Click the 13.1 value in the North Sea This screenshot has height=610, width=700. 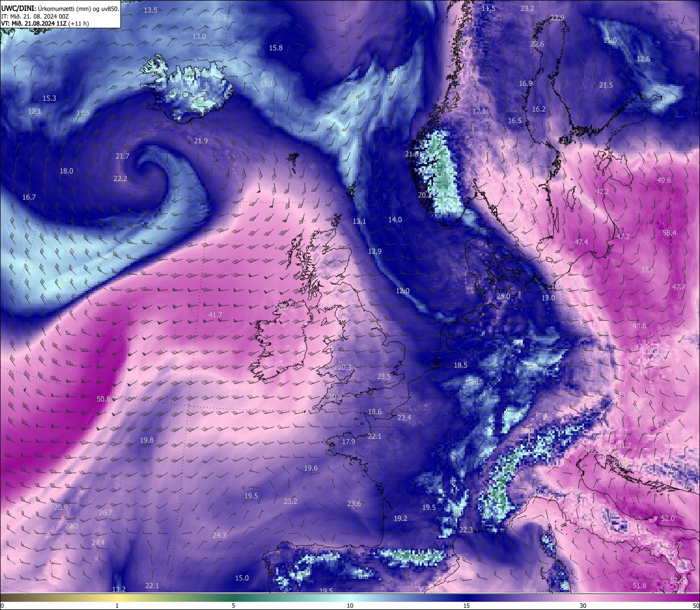[x=359, y=222]
